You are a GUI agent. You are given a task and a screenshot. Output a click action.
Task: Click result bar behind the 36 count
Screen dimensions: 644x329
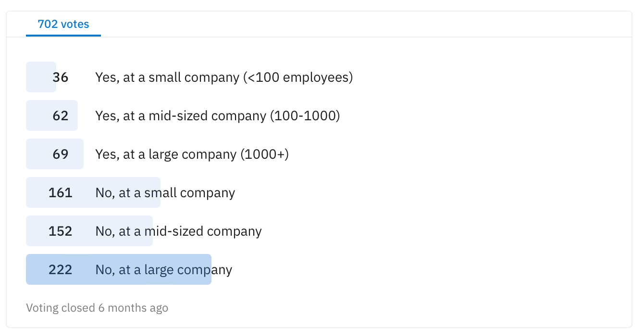coord(36,77)
